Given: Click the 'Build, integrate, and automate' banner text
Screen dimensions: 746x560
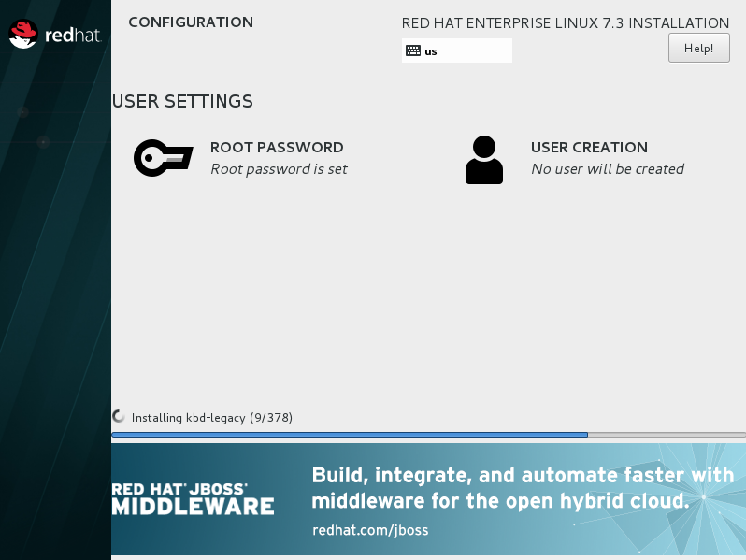Looking at the screenshot, I should coord(523,488).
